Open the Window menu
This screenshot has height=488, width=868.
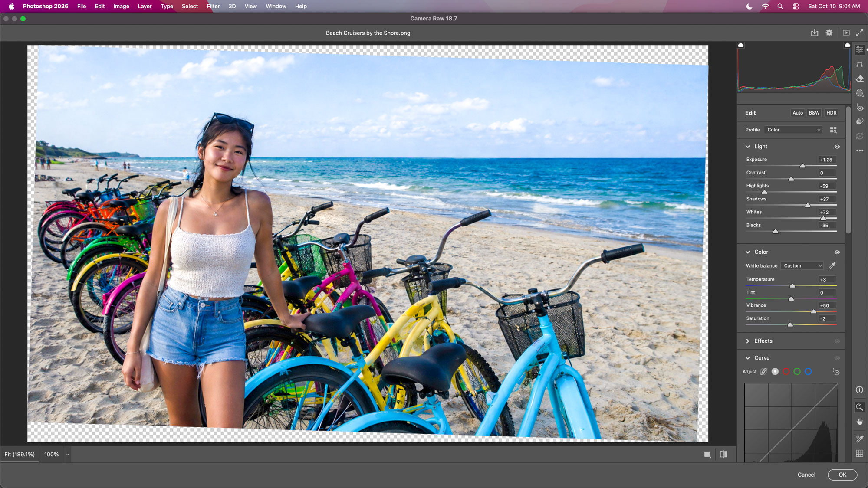coord(276,6)
